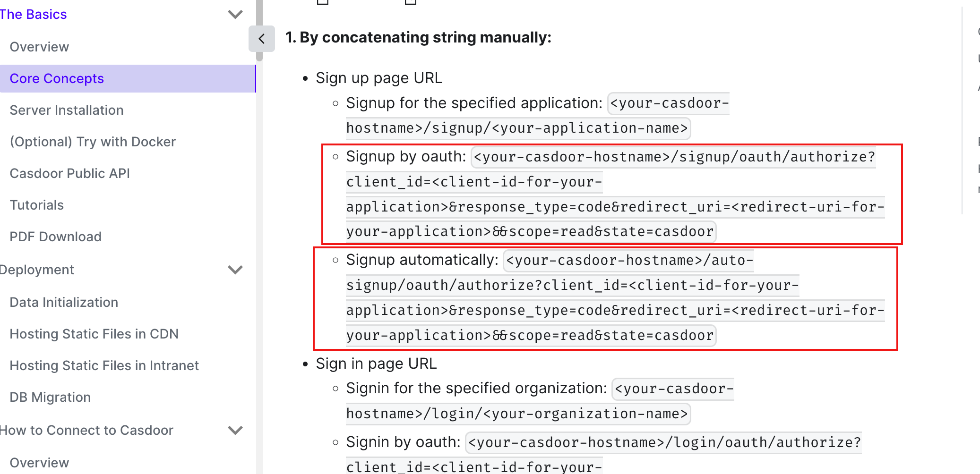Collapse The Basics section chevron
This screenshot has width=980, height=474.
235,15
